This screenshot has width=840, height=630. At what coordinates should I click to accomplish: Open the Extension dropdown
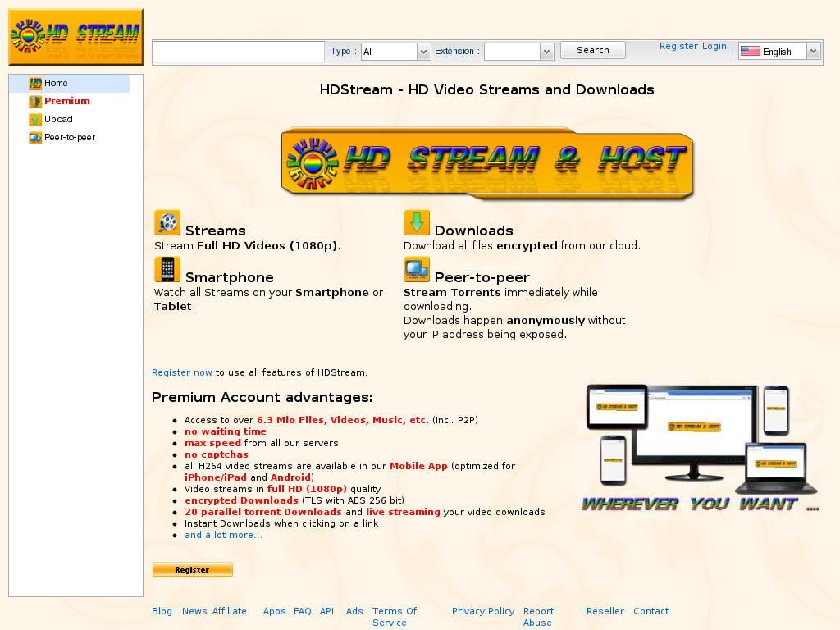(x=518, y=50)
